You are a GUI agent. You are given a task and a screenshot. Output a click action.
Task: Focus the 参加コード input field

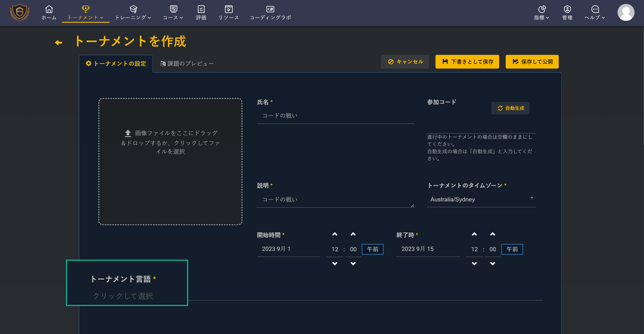pos(481,126)
